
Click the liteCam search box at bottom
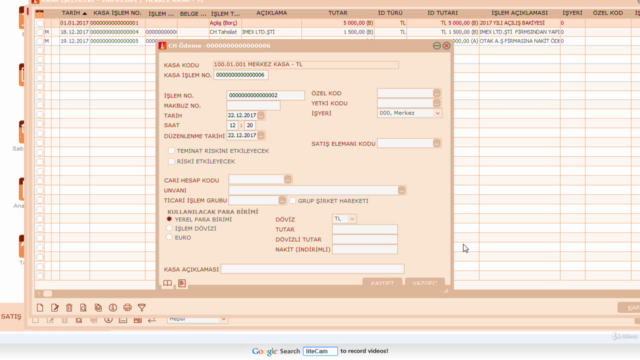click(320, 351)
